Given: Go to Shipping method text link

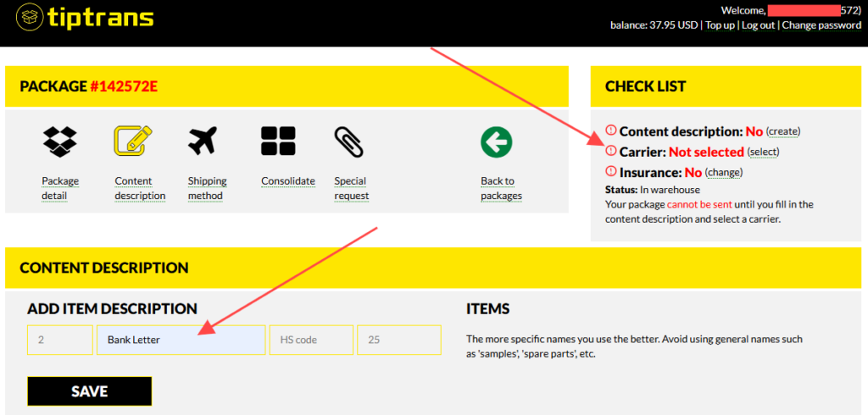Looking at the screenshot, I should (208, 189).
